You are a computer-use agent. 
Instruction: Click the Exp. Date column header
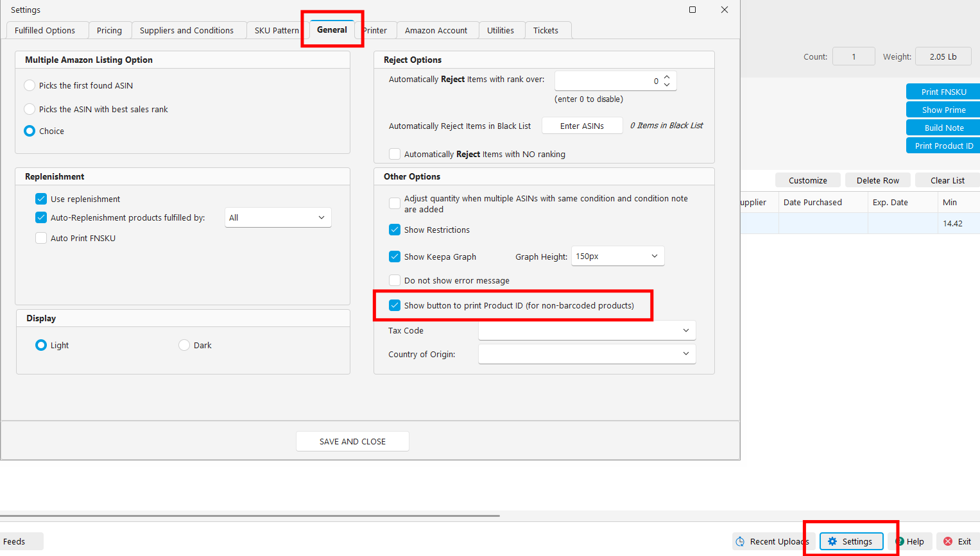(902, 202)
